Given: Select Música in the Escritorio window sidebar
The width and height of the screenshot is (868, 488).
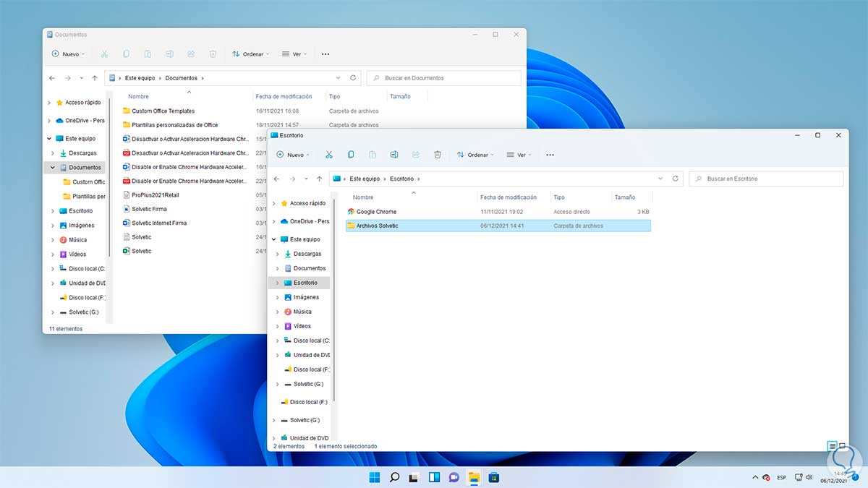Looking at the screenshot, I should pyautogui.click(x=302, y=312).
